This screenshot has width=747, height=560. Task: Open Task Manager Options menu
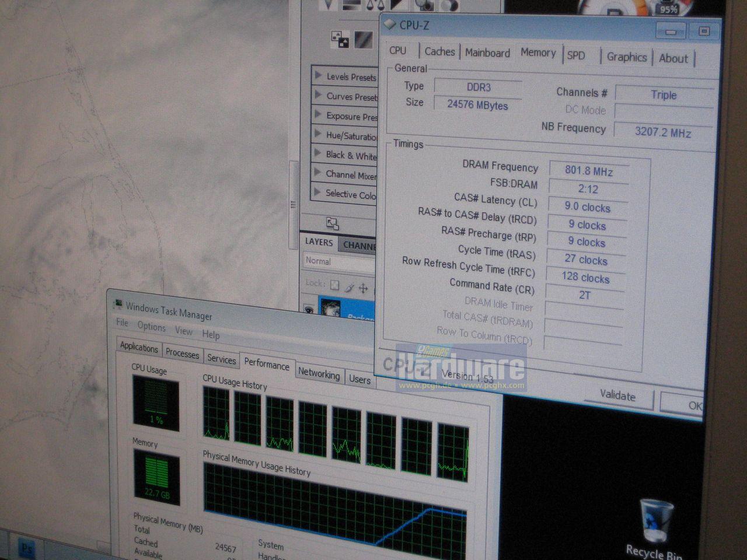click(152, 327)
